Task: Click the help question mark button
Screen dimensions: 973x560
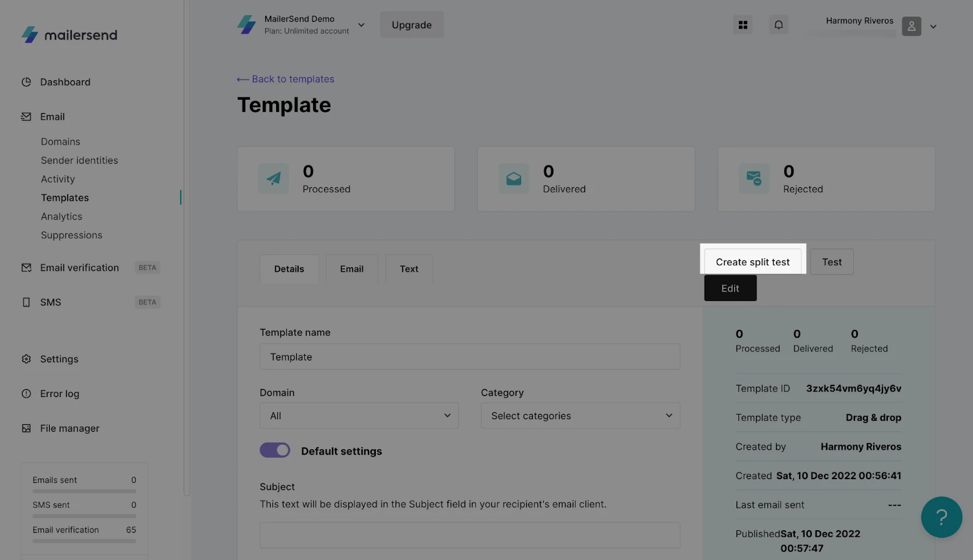Action: point(941,517)
